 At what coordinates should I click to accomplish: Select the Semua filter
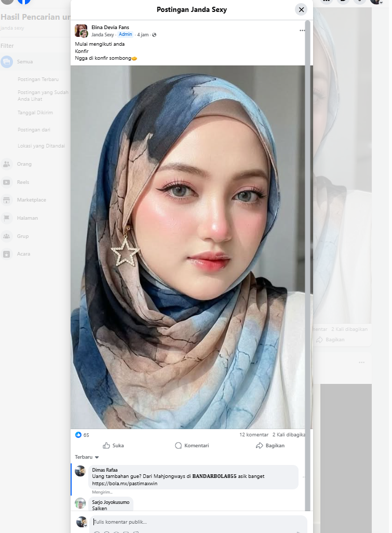click(x=34, y=62)
